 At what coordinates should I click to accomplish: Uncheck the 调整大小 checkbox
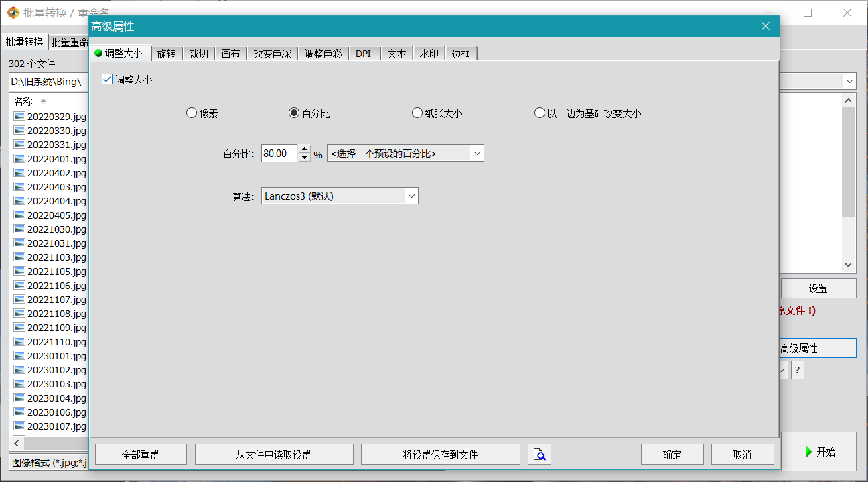coord(107,79)
